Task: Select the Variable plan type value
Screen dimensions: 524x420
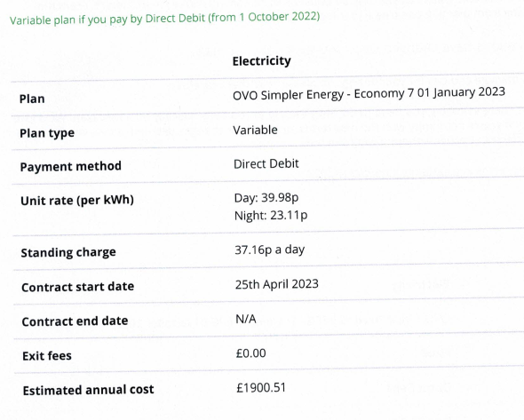Action: (x=255, y=130)
